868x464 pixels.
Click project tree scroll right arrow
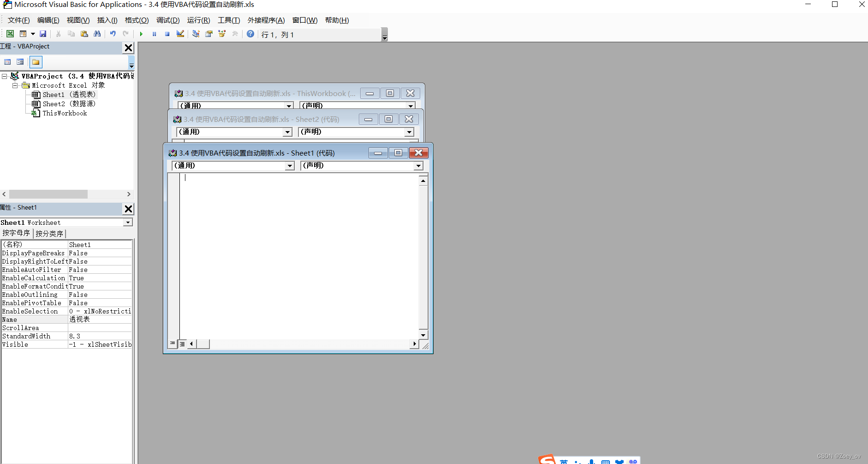129,194
